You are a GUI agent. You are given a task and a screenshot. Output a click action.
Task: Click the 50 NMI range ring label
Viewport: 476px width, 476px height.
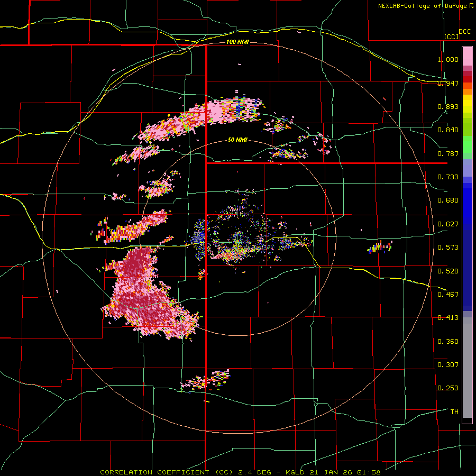[237, 140]
